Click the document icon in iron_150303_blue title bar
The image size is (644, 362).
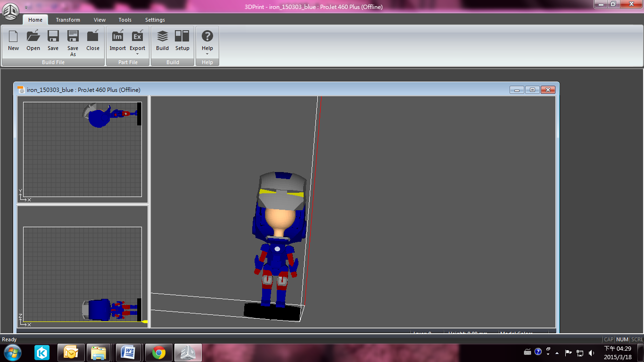click(x=21, y=90)
